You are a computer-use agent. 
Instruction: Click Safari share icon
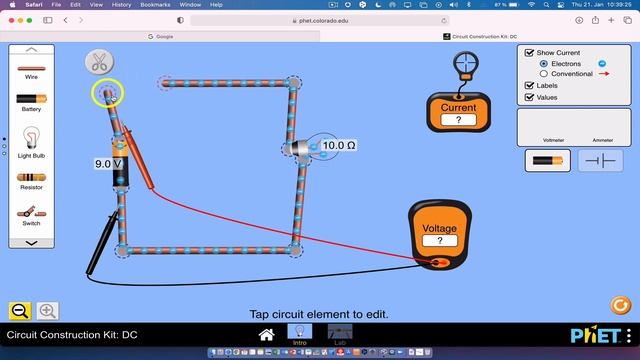point(595,20)
